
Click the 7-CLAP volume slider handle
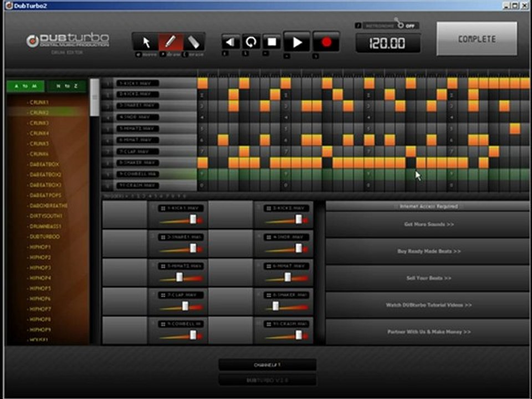[185, 306]
